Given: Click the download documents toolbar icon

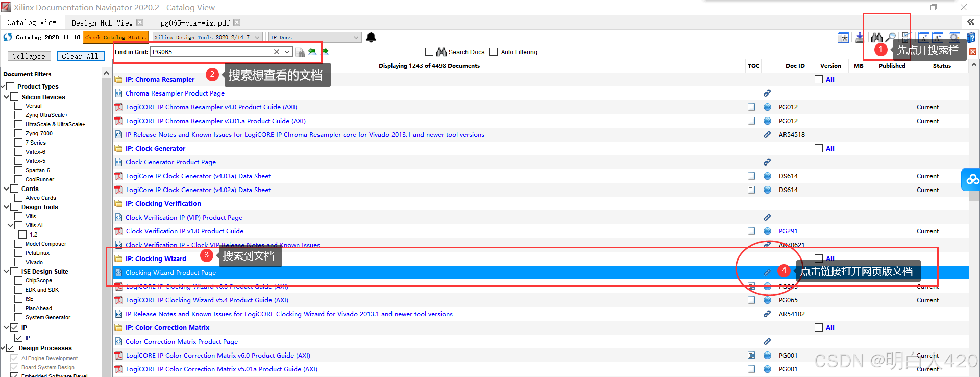Looking at the screenshot, I should pos(860,37).
